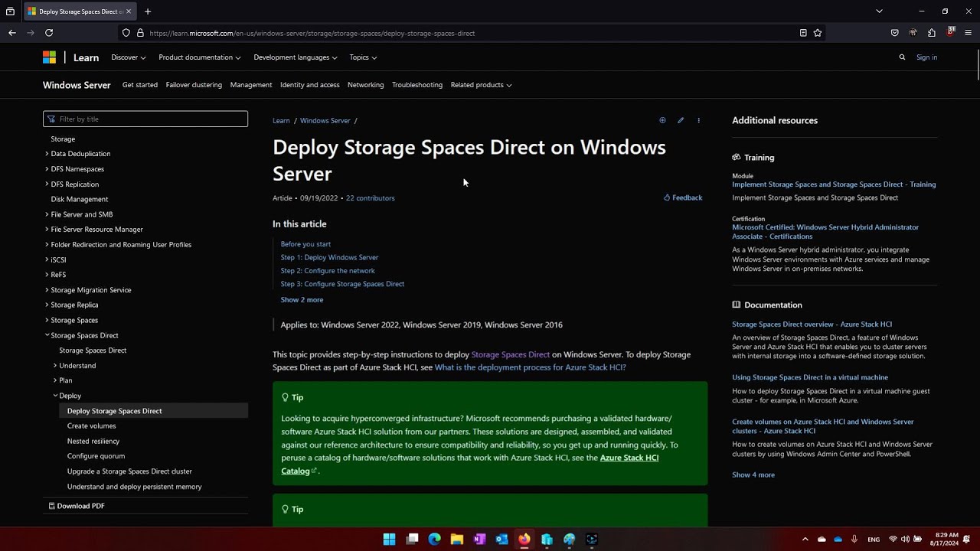The width and height of the screenshot is (980, 551).
Task: Open the article more options ellipsis
Action: pyautogui.click(x=698, y=120)
